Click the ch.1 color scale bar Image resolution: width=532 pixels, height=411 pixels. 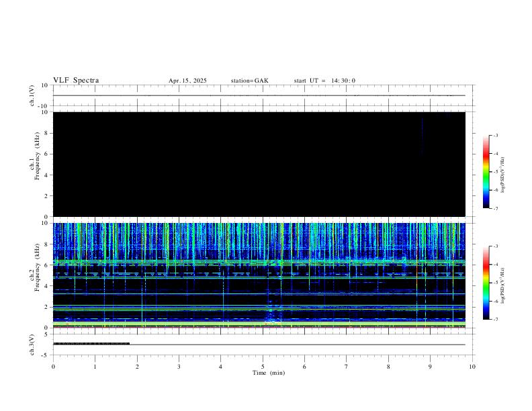(486, 172)
